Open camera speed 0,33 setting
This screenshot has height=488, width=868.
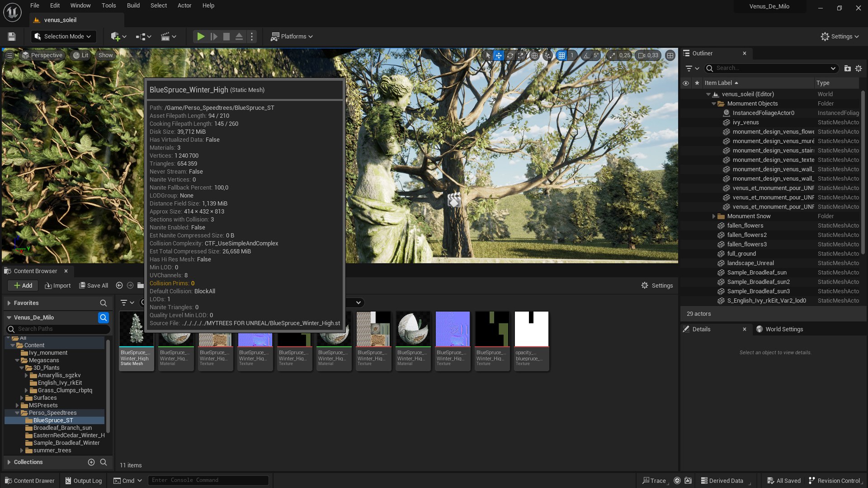coord(648,56)
